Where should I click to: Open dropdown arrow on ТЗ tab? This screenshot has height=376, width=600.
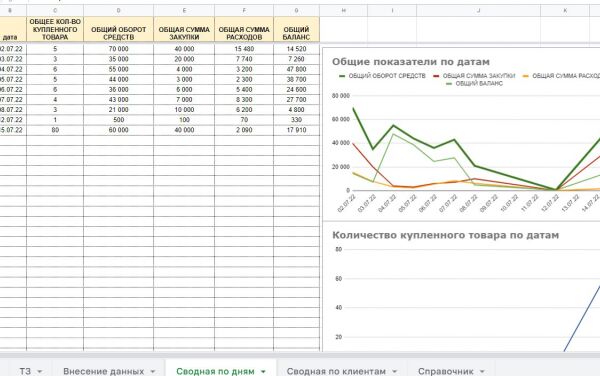coord(39,371)
